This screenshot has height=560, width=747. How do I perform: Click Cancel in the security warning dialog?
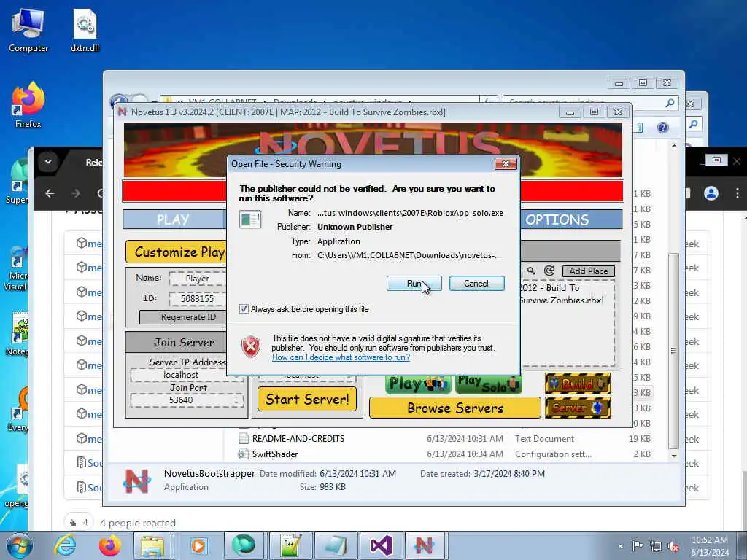pyautogui.click(x=476, y=284)
